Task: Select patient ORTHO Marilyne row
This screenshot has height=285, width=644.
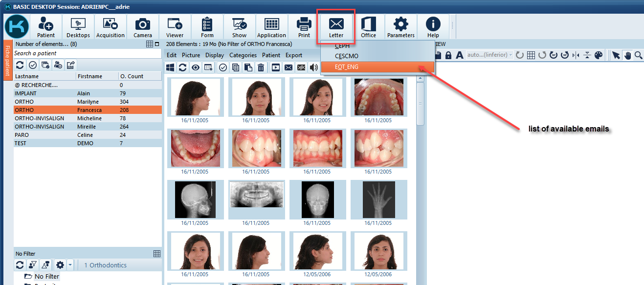Action: tap(88, 102)
